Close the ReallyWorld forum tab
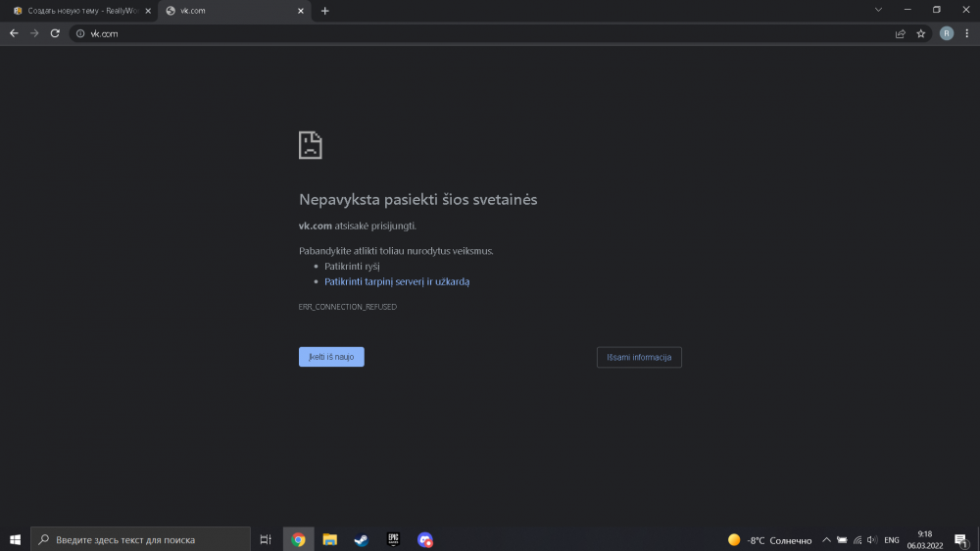This screenshot has height=551, width=980. click(148, 11)
